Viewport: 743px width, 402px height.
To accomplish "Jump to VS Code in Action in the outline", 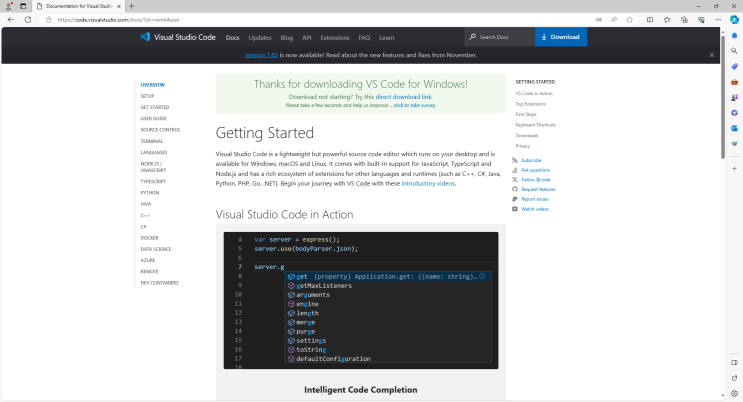I will (x=534, y=93).
